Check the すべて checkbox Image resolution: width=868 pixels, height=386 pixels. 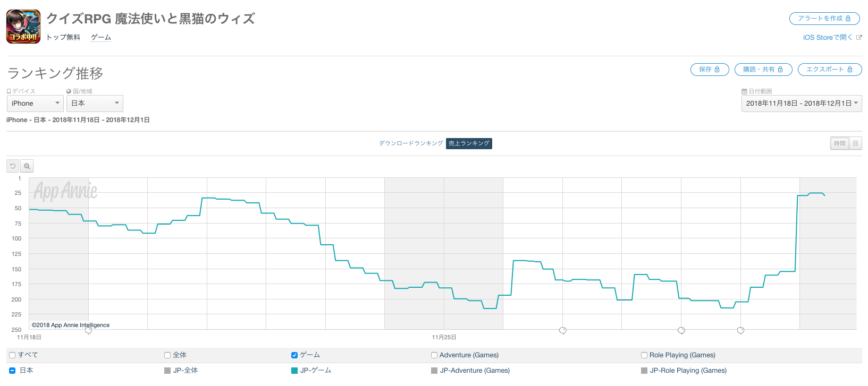click(12, 355)
